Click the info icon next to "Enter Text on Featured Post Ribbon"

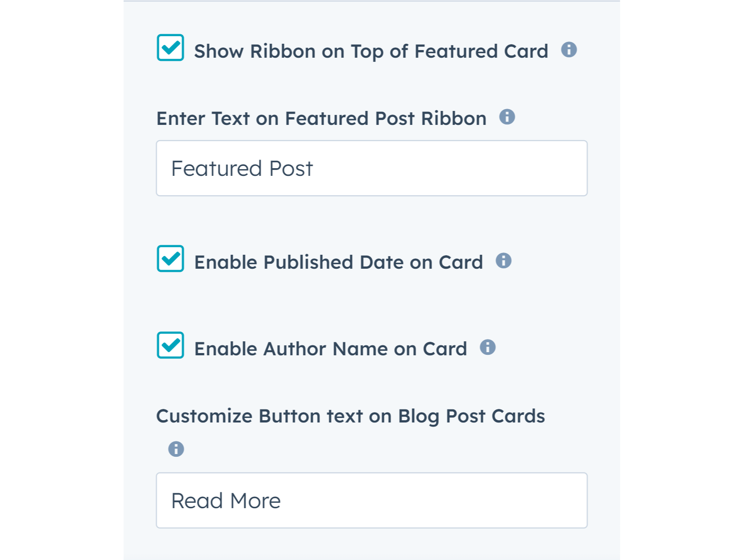(508, 118)
